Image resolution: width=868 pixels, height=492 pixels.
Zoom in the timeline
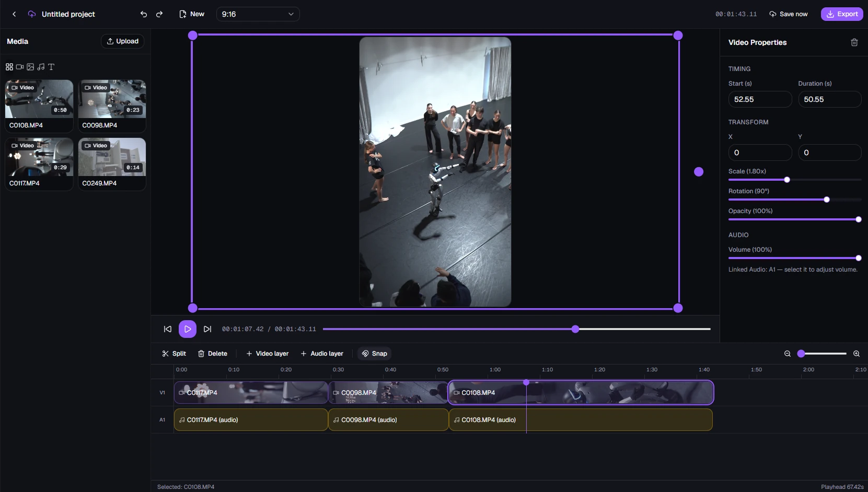pyautogui.click(x=857, y=354)
